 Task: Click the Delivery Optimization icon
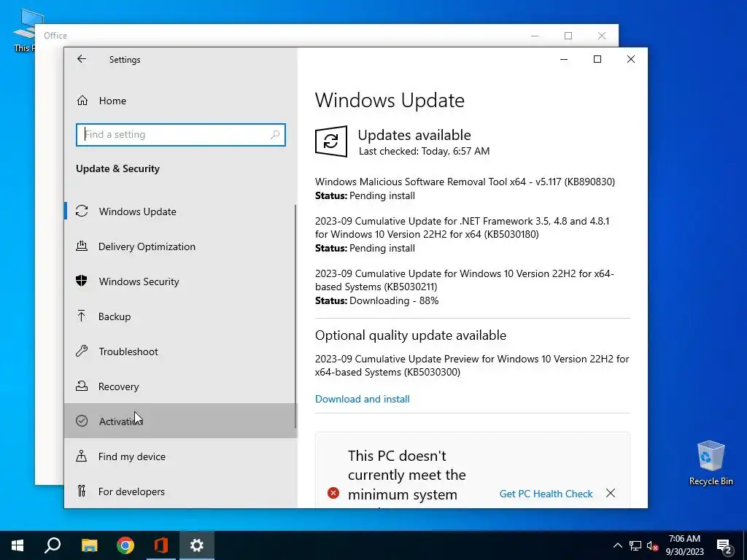(82, 246)
